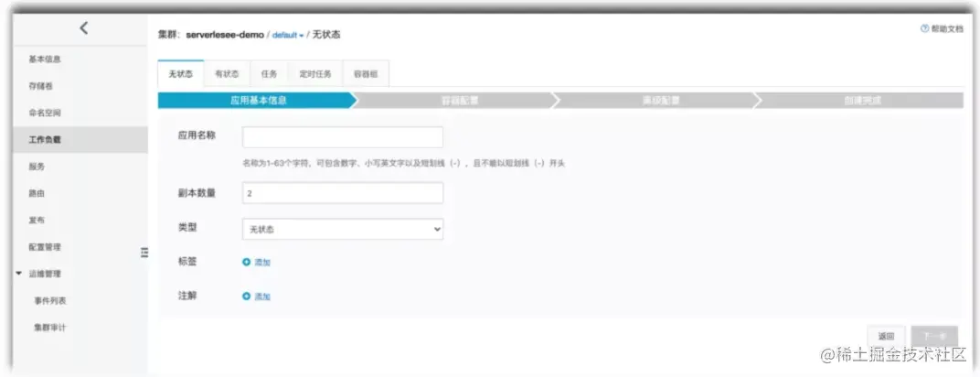
Task: Open 事件列表 under 运维管理
Action: 50,301
